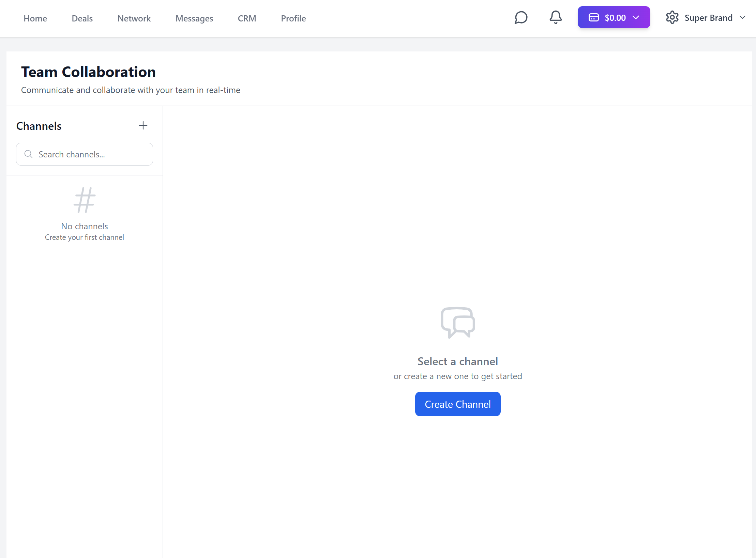756x558 pixels.
Task: Focus the Search channels field
Action: [85, 154]
